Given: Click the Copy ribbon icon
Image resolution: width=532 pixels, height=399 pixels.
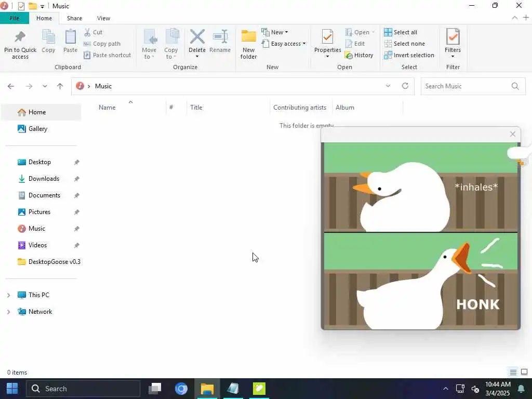Looking at the screenshot, I should coord(48,37).
